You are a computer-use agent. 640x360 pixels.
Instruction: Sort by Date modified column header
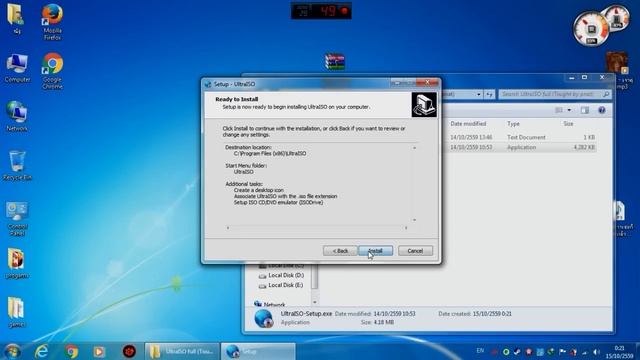[468, 124]
